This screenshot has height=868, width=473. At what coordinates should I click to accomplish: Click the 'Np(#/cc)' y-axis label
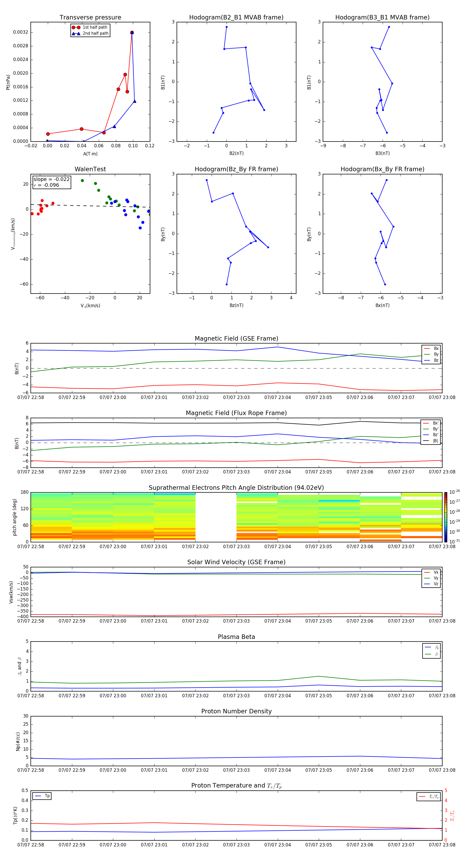click(18, 741)
